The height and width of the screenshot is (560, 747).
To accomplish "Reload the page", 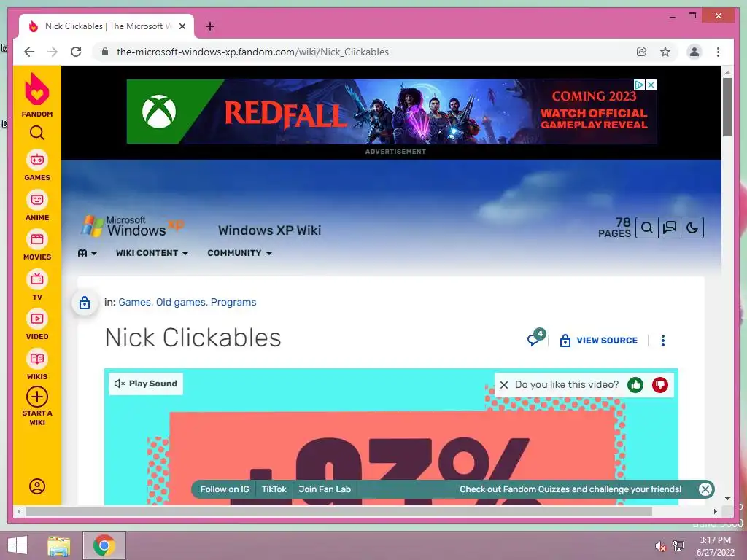I will pos(76,52).
